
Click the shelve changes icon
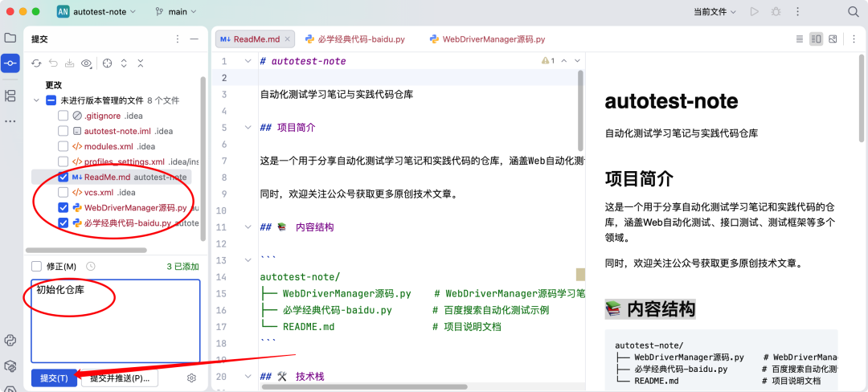coord(70,63)
